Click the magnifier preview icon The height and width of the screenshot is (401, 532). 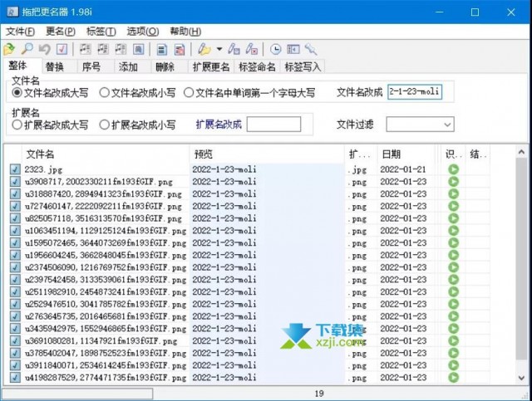pos(27,50)
